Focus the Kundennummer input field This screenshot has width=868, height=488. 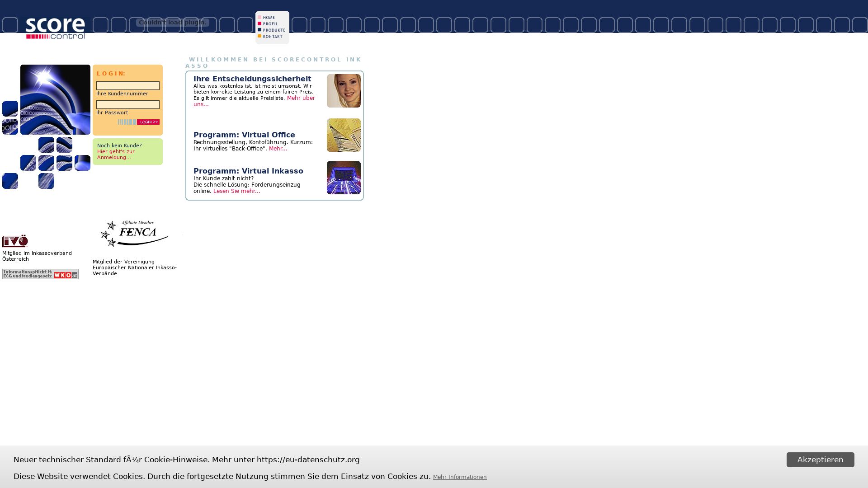pyautogui.click(x=128, y=86)
